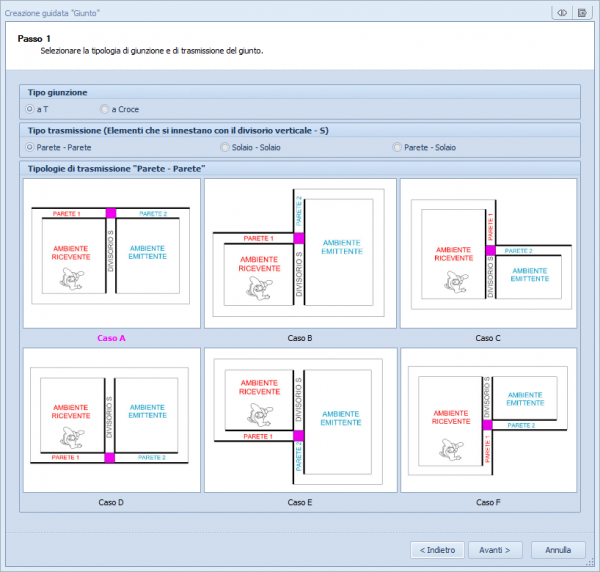Viewport: 600px width, 572px height.
Task: Select the Caso C junction diagram
Action: coord(489,253)
